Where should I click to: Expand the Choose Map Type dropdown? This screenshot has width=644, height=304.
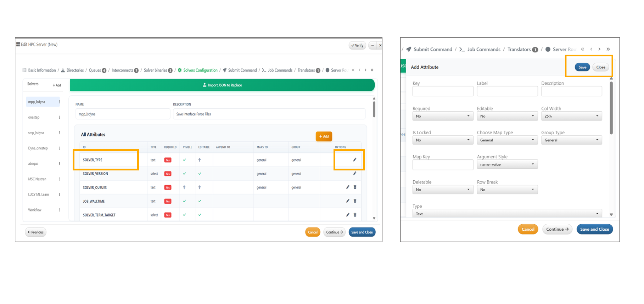coord(507,140)
